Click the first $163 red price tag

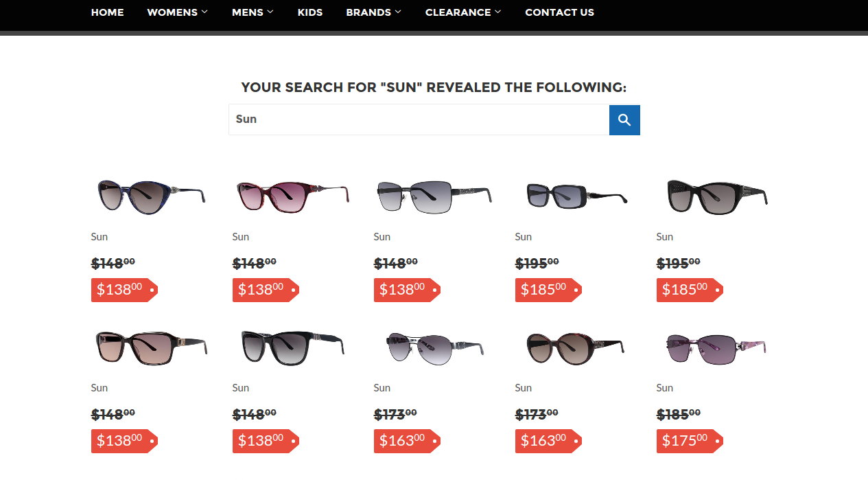[x=407, y=441]
